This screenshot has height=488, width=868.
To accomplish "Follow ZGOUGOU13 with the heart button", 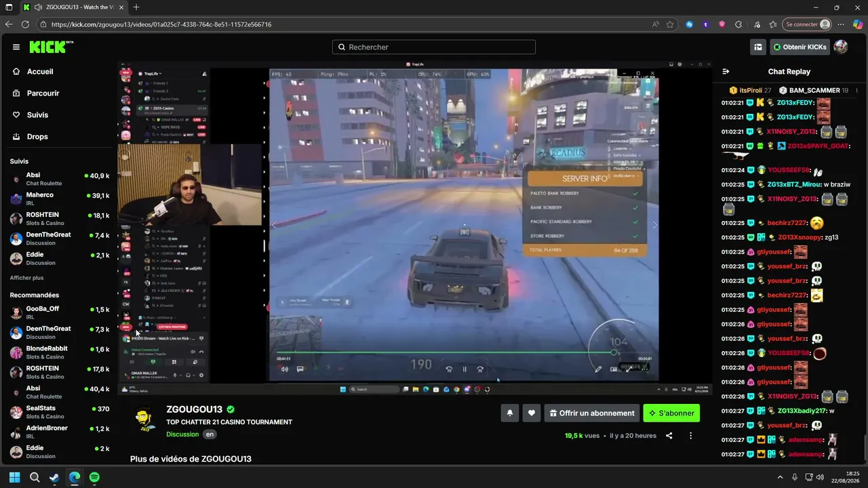I will pos(532,413).
